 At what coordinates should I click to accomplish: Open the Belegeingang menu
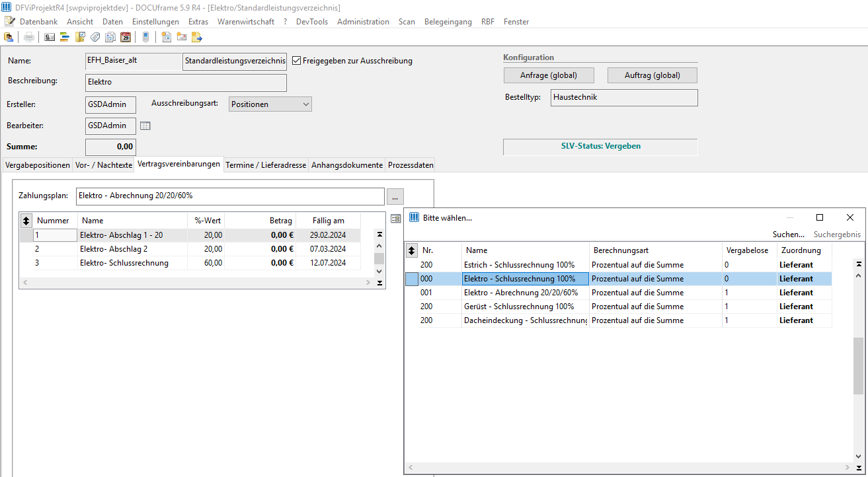pyautogui.click(x=448, y=22)
